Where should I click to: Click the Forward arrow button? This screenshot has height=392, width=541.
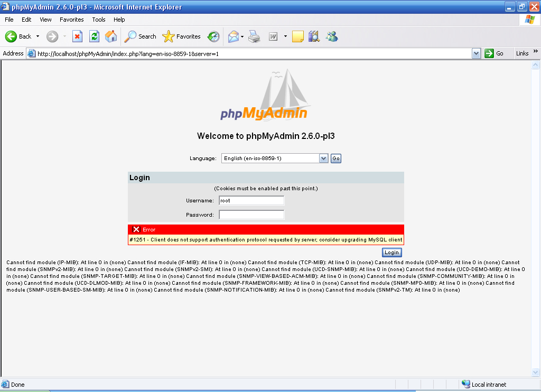(52, 36)
